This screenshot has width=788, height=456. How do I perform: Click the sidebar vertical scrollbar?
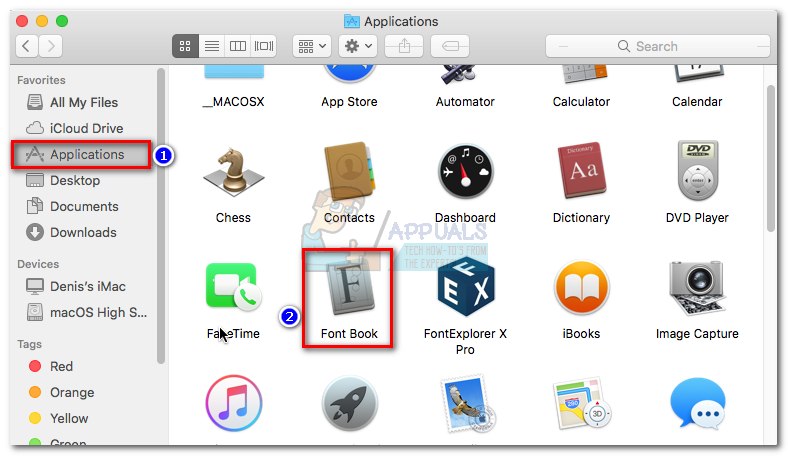[161, 216]
